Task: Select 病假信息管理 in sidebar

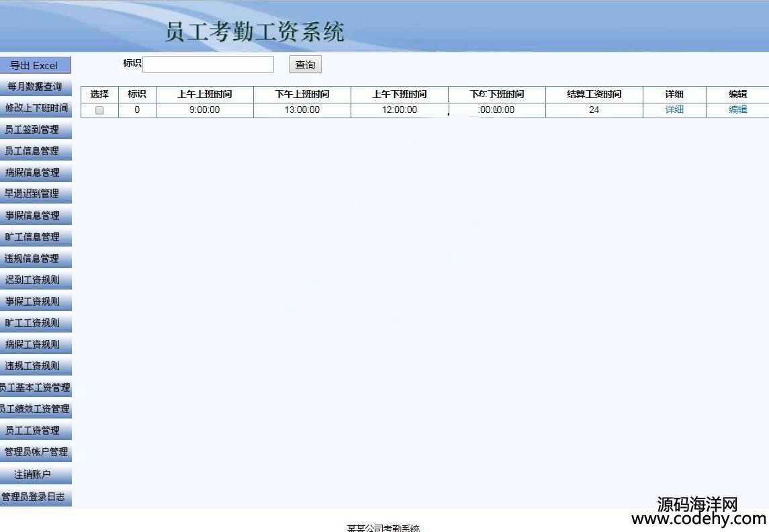Action: click(36, 173)
